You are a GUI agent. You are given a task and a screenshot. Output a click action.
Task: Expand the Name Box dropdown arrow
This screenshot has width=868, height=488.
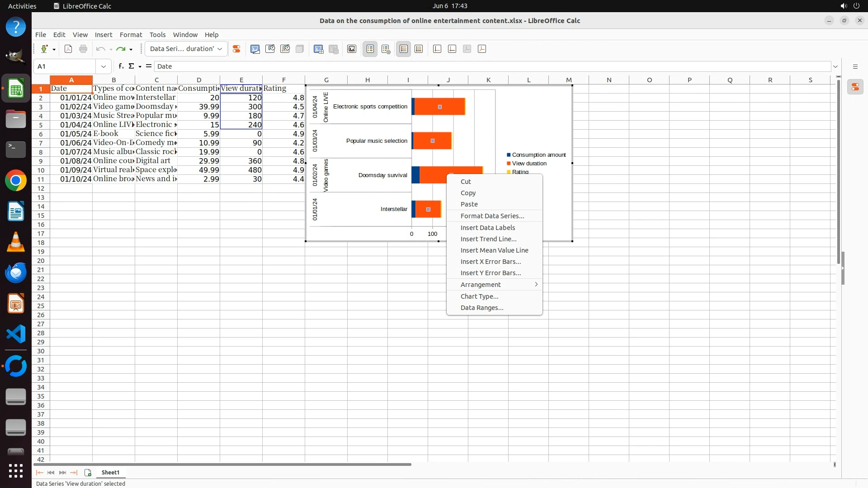[104, 66]
